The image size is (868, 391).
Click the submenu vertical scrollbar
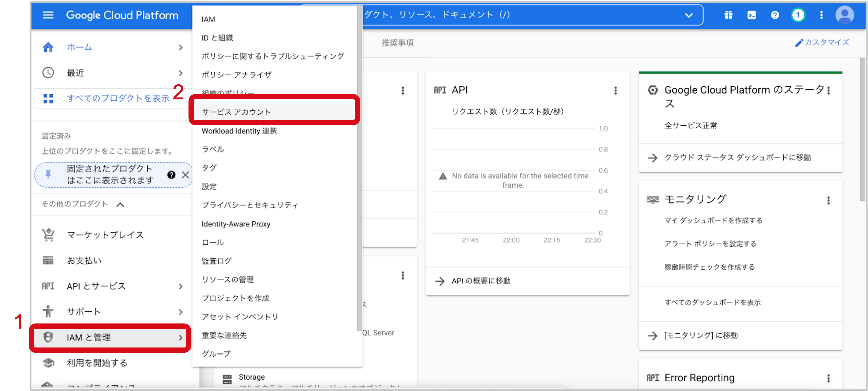tap(359, 168)
